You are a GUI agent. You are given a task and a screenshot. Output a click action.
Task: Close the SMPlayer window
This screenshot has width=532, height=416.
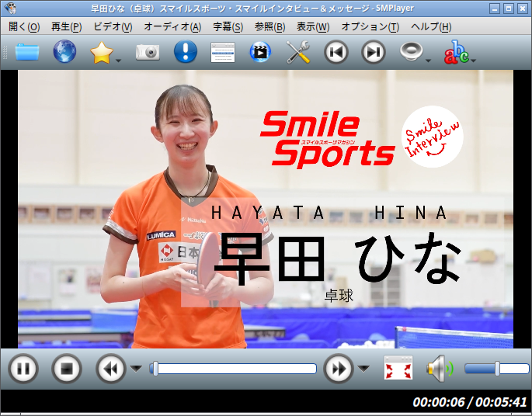(523, 9)
